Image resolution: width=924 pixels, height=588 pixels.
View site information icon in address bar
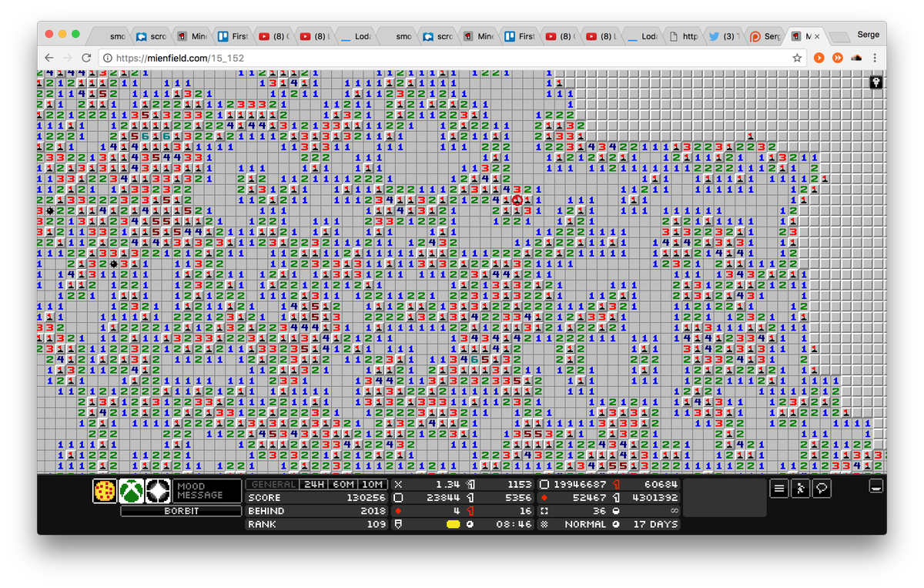tap(108, 58)
